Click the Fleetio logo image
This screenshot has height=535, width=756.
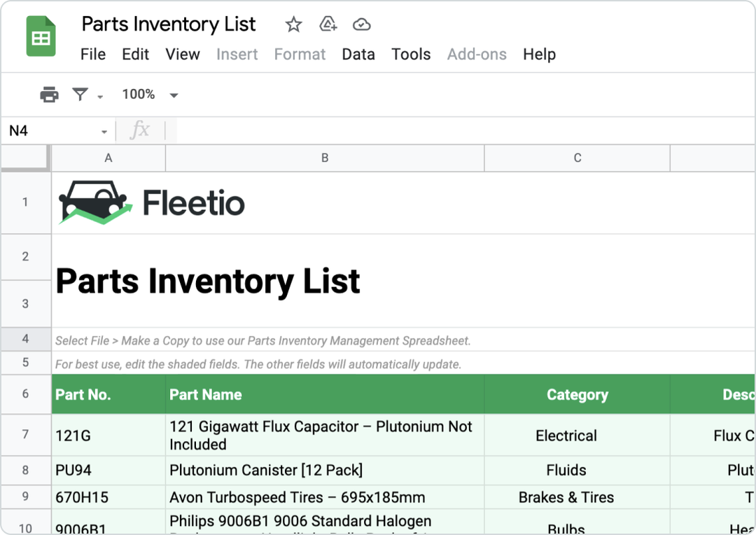151,202
